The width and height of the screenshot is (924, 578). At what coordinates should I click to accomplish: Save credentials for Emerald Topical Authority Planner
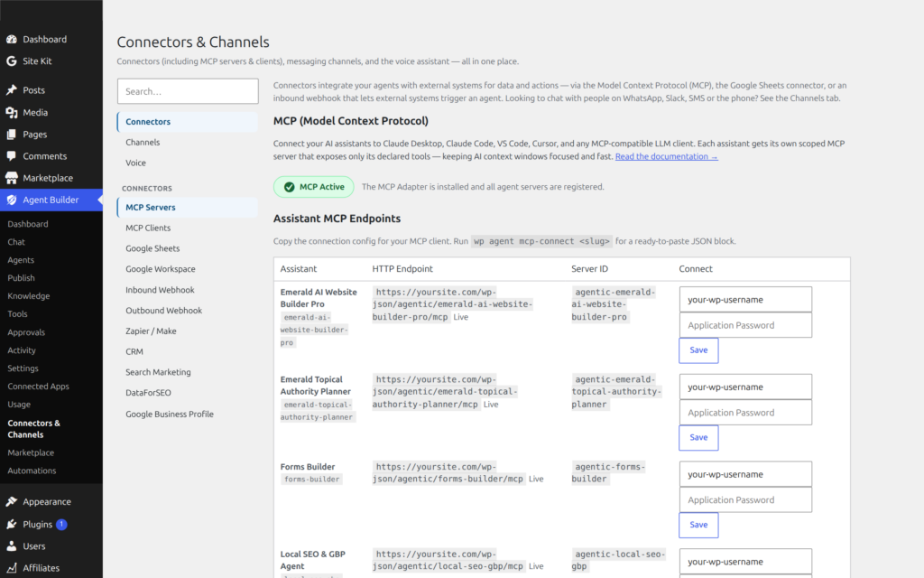click(x=698, y=438)
